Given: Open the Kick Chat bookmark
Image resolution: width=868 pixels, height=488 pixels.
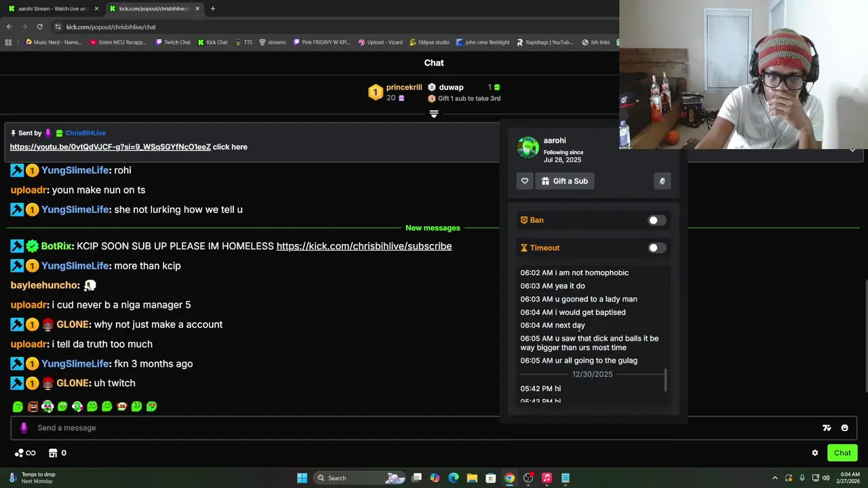Looking at the screenshot, I should [x=213, y=42].
